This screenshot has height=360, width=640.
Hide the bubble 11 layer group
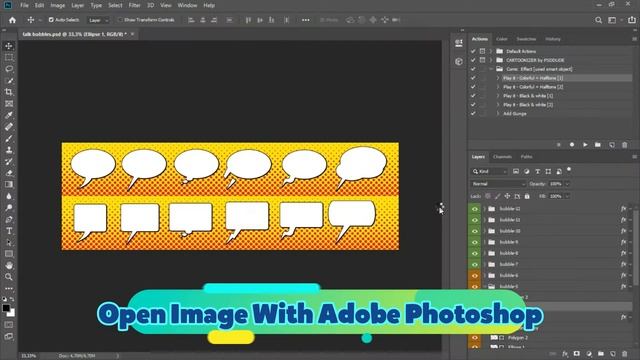click(x=475, y=220)
